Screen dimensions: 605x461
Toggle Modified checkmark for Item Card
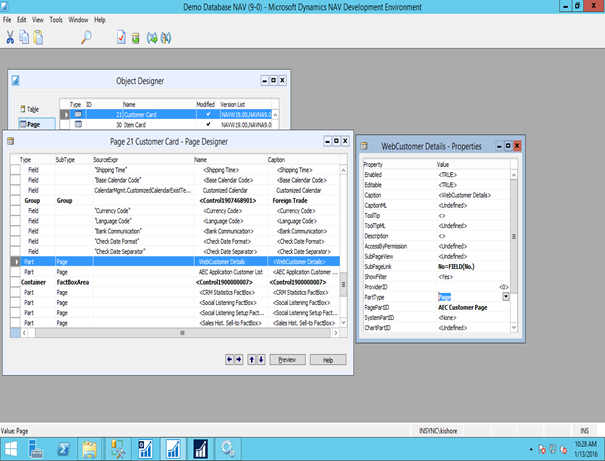[208, 124]
